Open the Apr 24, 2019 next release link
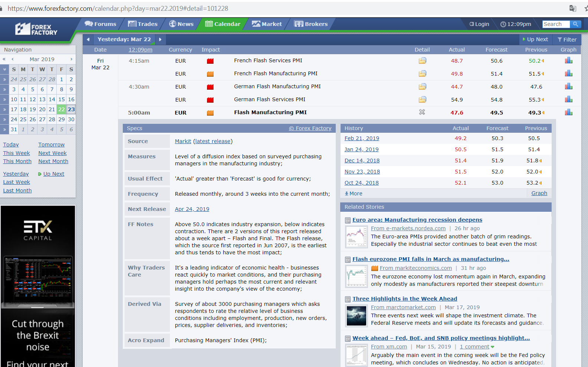This screenshot has height=367, width=588. pyautogui.click(x=192, y=209)
